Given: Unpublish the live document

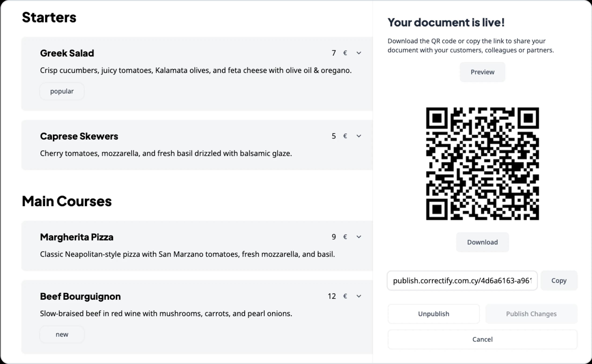Looking at the screenshot, I should coord(433,314).
